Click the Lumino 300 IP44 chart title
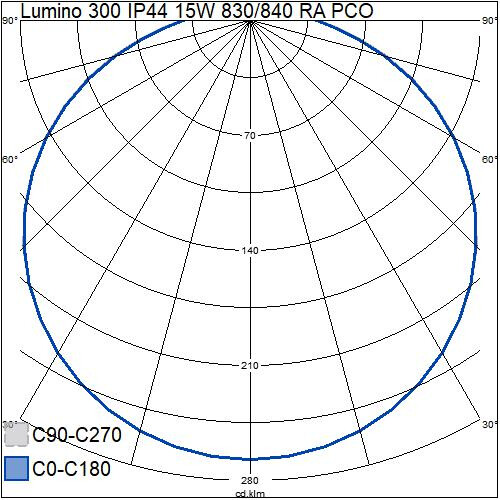Screen dimensions: 500x500 (x=197, y=11)
